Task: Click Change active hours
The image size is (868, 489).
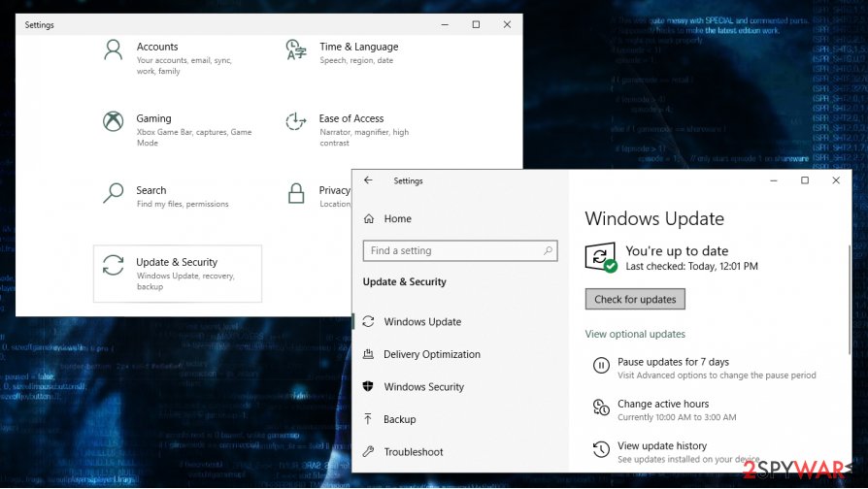Action: tap(663, 404)
